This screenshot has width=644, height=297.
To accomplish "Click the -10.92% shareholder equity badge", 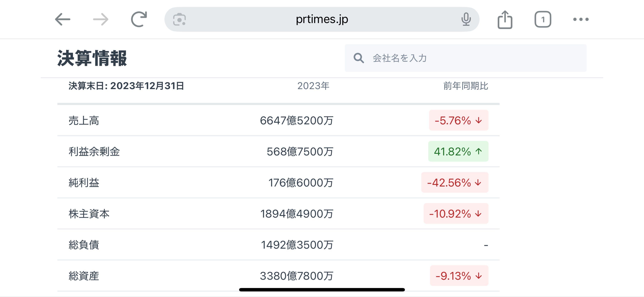I will click(456, 213).
